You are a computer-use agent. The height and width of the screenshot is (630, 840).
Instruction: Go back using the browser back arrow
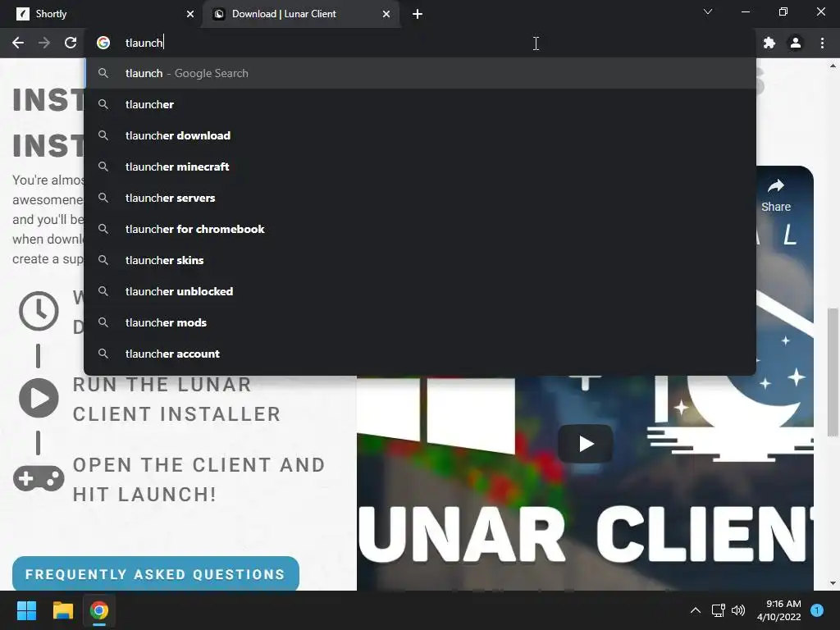(x=18, y=43)
